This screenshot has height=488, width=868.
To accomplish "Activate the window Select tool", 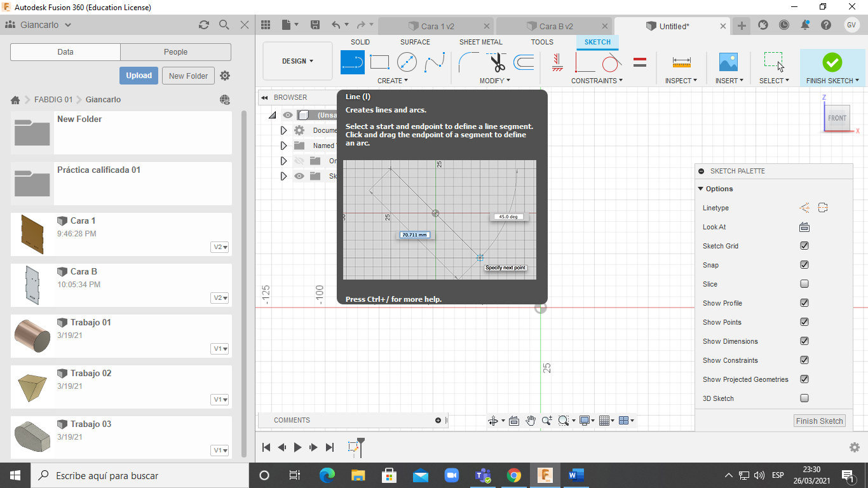I will (x=774, y=62).
